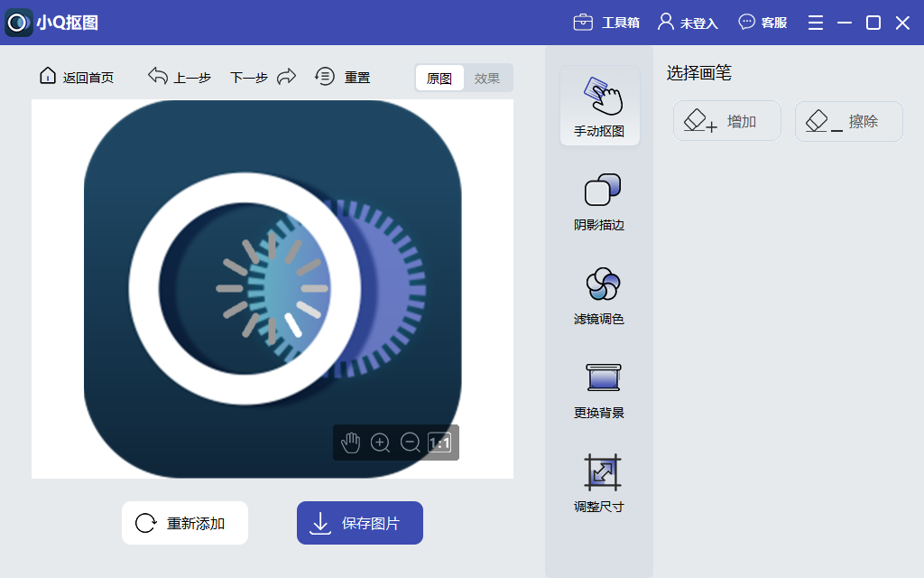Zoom out of the image preview
The height and width of the screenshot is (578, 924).
[410, 443]
